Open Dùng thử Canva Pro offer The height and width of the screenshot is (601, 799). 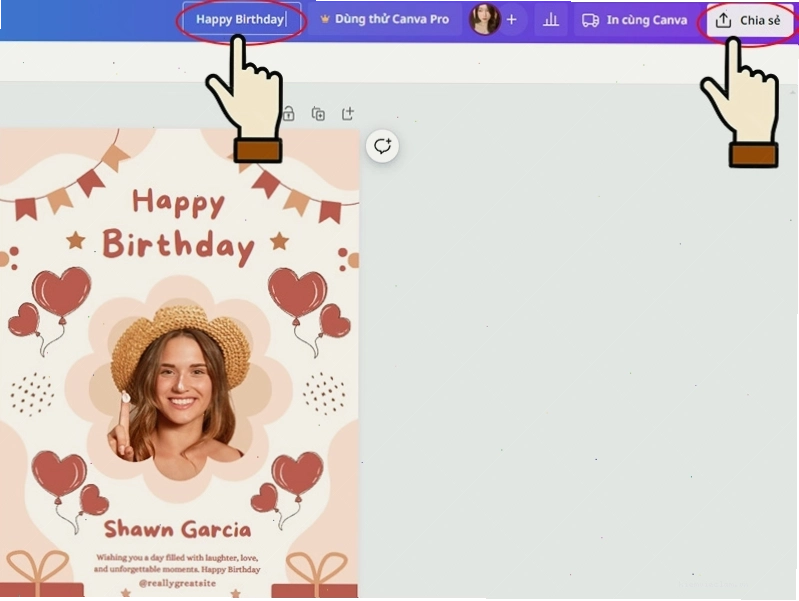click(x=385, y=19)
